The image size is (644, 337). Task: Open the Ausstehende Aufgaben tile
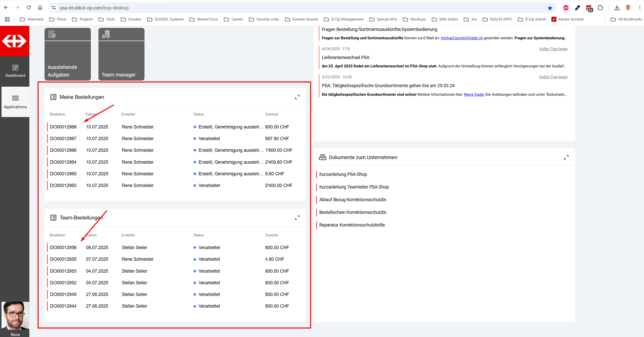(68, 54)
